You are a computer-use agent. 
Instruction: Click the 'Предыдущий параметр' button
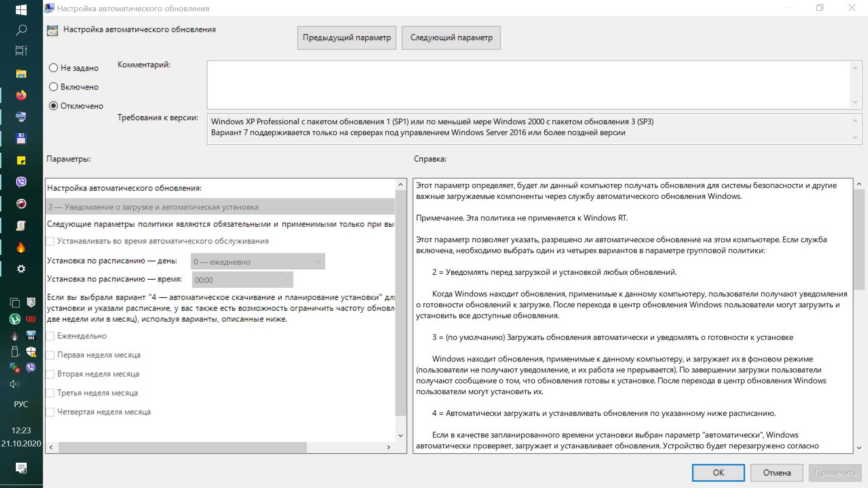click(x=346, y=38)
